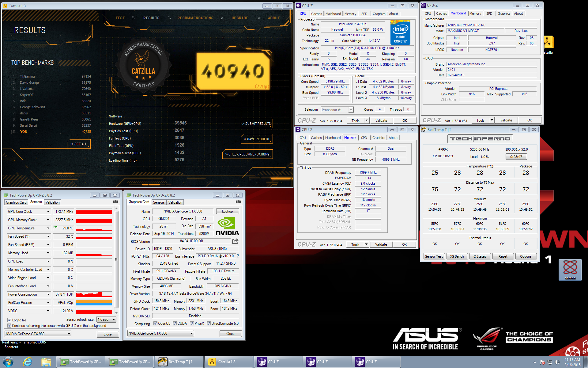Open Tools dropdown arrow in CPU-Z Memory window
Viewport: 588px width, 368px height.
point(366,244)
